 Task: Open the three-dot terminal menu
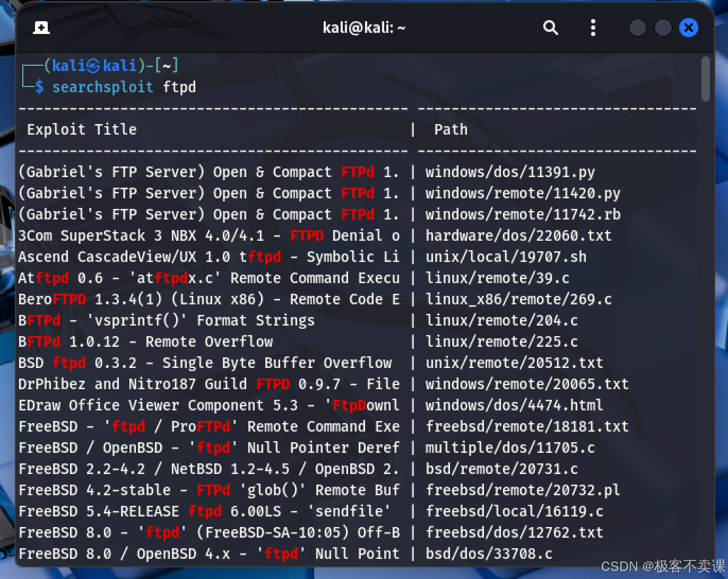tap(593, 28)
